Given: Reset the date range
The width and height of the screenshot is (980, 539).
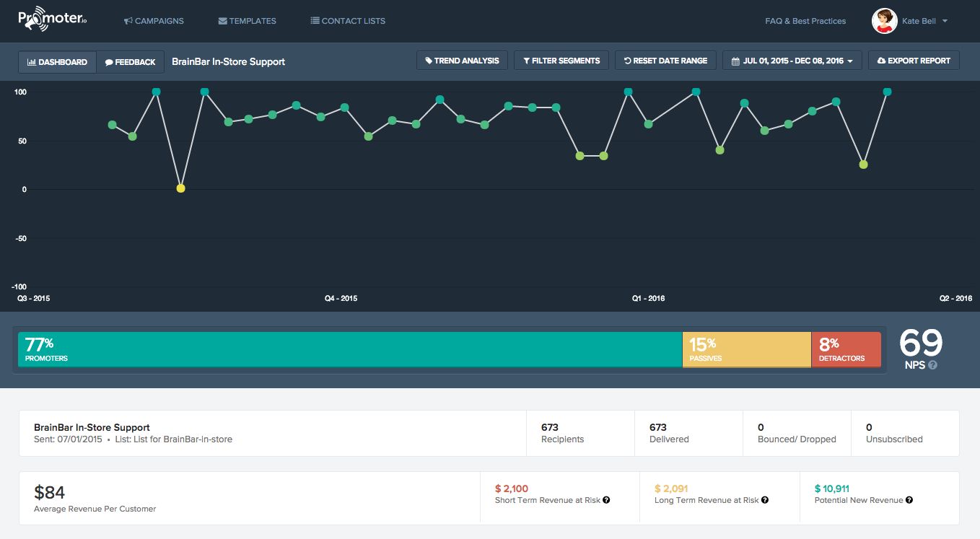Looking at the screenshot, I should click(665, 61).
